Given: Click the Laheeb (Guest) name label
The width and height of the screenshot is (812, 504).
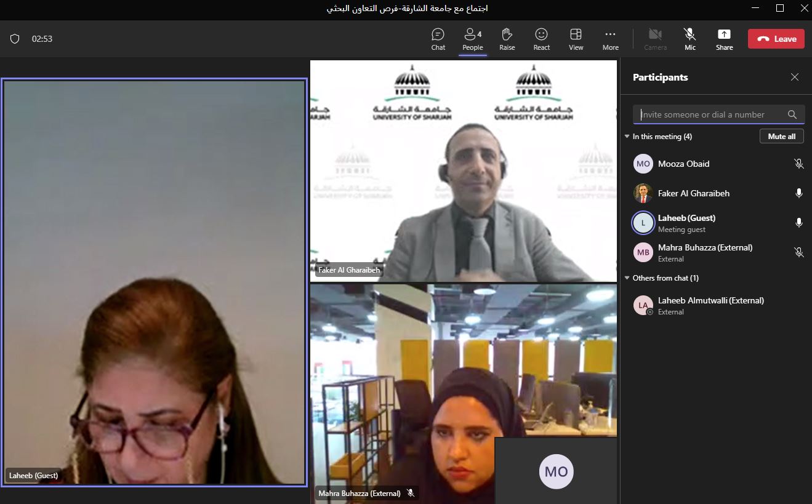Looking at the screenshot, I should tap(33, 476).
